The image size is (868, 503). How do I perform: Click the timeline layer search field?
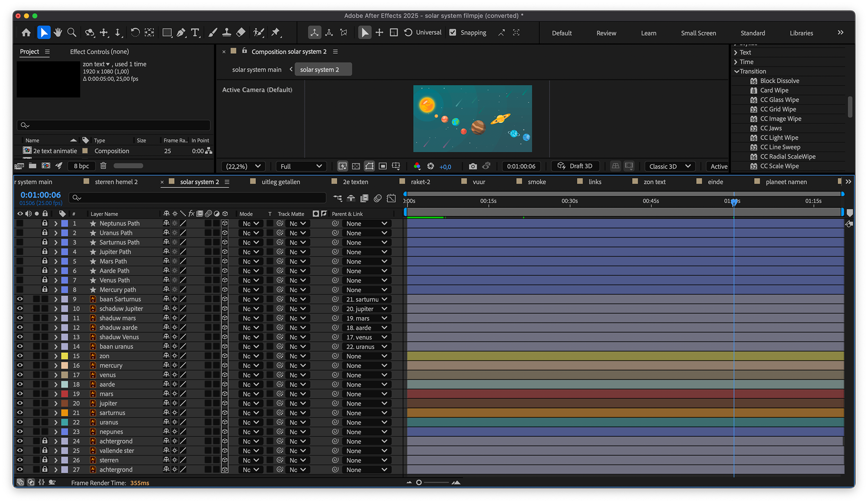[x=199, y=197]
